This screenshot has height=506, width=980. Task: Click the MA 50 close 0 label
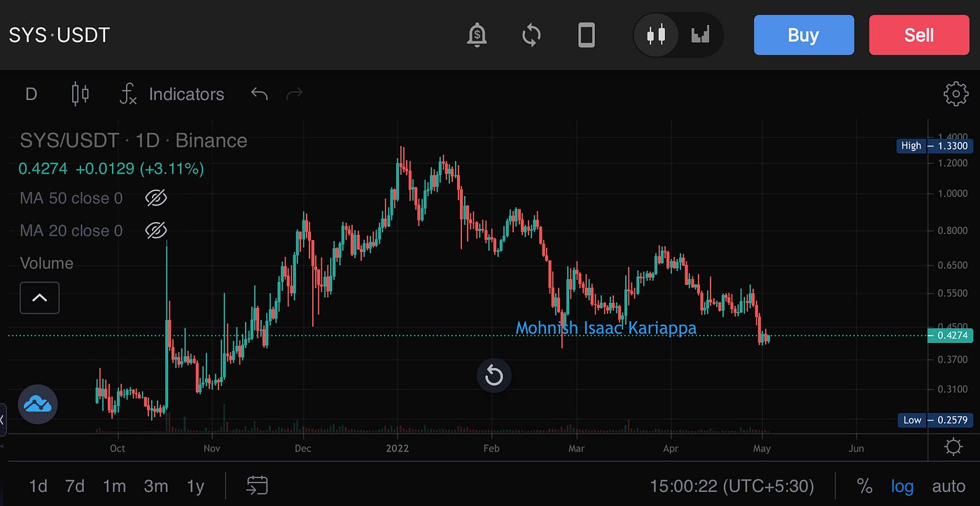71,198
